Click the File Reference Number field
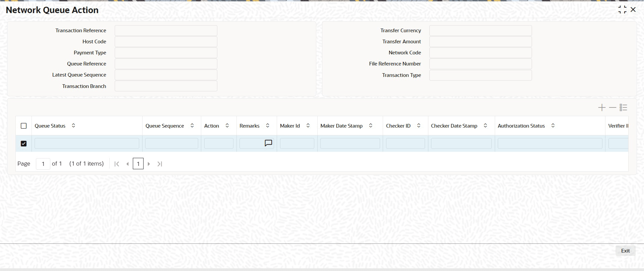This screenshot has width=644, height=271. 481,64
